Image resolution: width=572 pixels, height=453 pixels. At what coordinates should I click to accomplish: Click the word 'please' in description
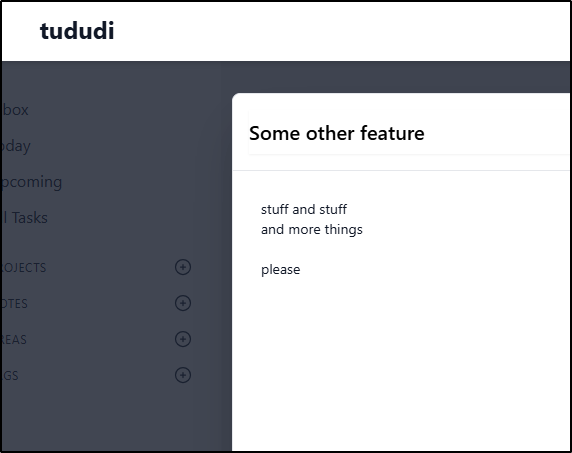tap(281, 270)
